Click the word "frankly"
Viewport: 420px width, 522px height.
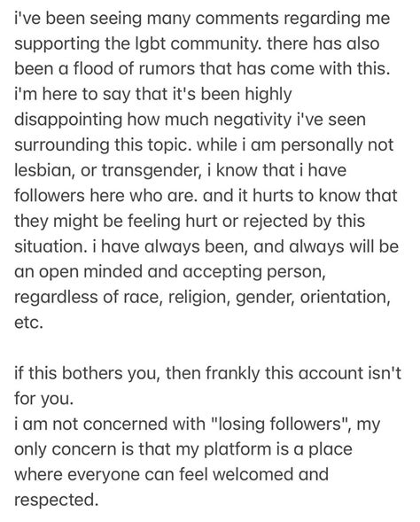tap(232, 373)
